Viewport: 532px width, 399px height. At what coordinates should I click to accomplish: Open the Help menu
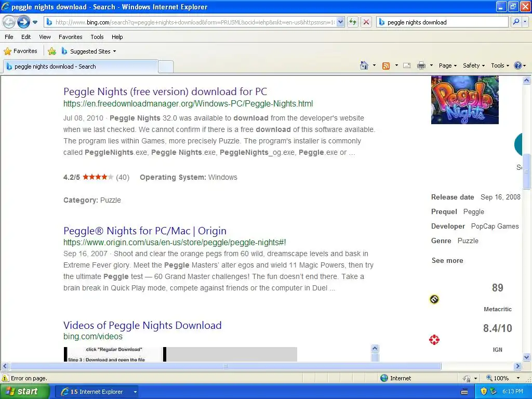pos(117,37)
